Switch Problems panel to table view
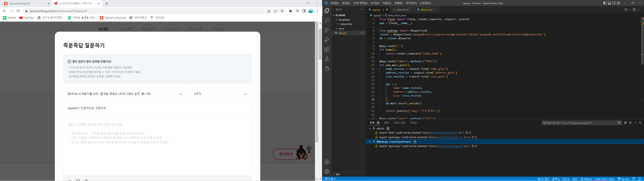 point(630,123)
